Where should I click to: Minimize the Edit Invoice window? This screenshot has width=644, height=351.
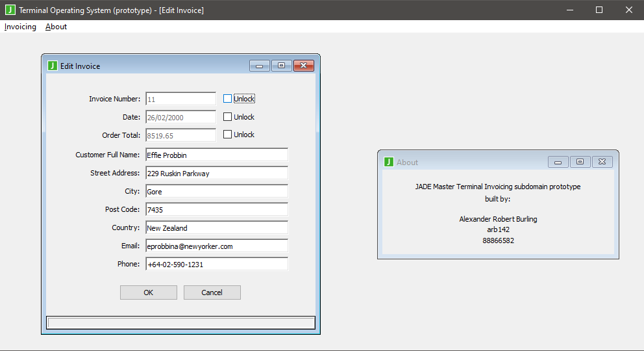point(260,66)
